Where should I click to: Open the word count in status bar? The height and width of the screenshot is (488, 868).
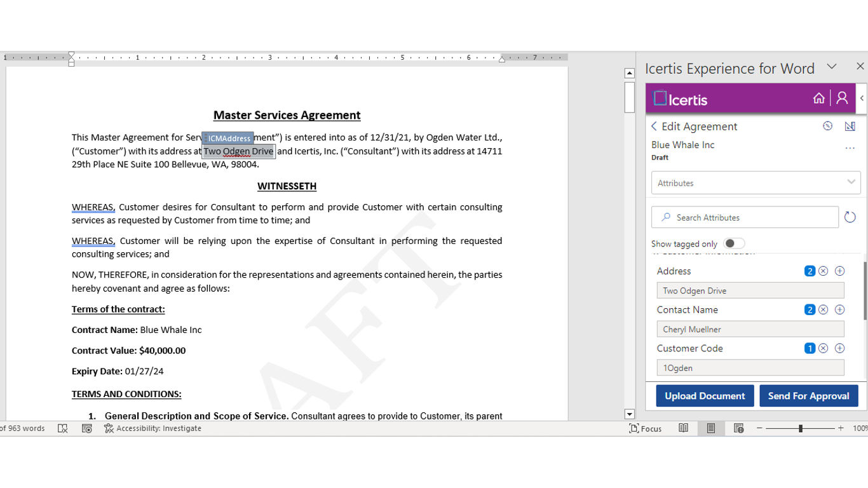click(x=23, y=428)
